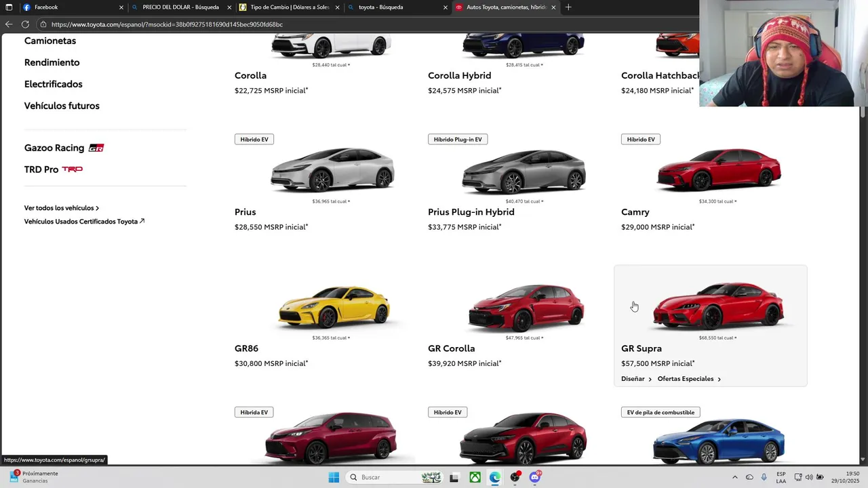Click the site info lock icon
868x488 pixels.
[43, 24]
